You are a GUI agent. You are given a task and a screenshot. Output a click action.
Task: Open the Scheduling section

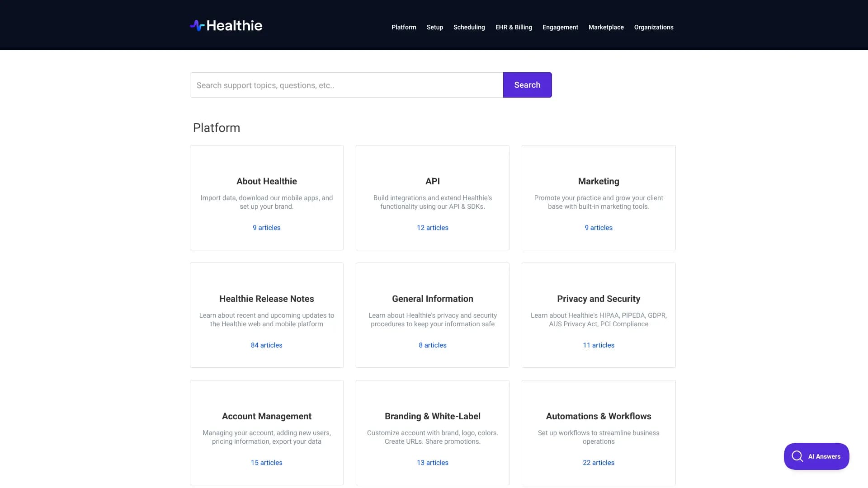(x=469, y=27)
